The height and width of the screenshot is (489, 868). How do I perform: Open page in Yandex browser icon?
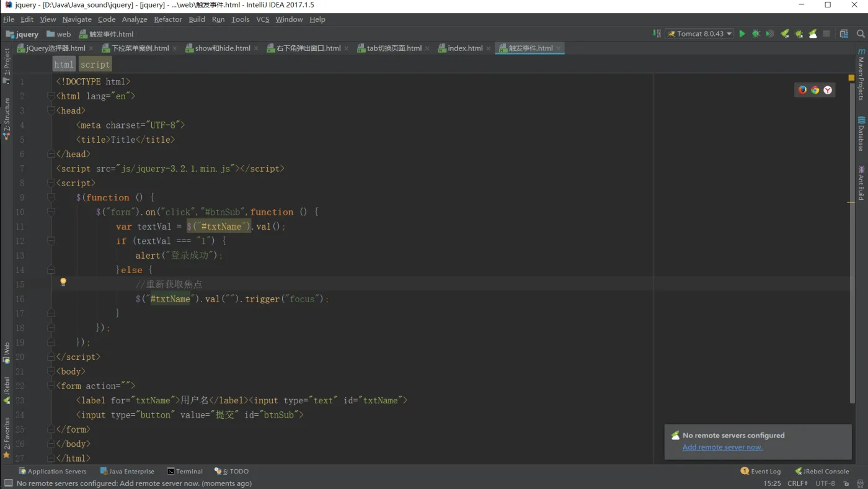(x=828, y=90)
